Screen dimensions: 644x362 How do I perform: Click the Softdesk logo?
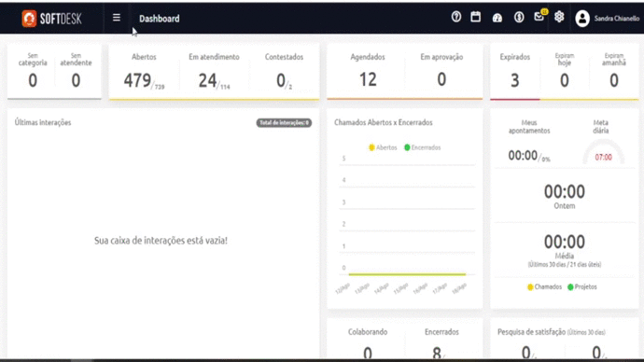point(51,19)
